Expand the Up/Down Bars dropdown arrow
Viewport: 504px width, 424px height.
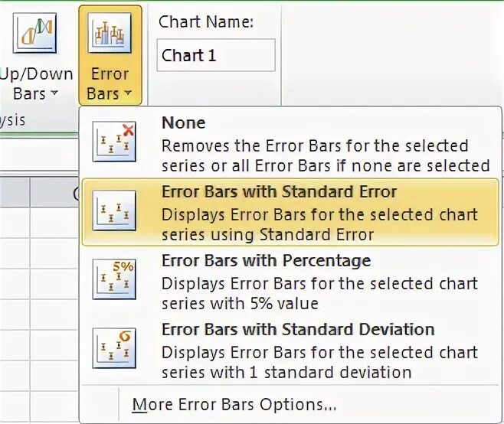coord(54,95)
